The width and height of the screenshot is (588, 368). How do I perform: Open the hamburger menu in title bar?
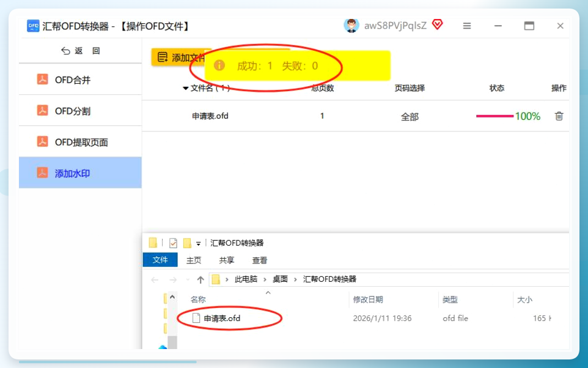pos(467,26)
